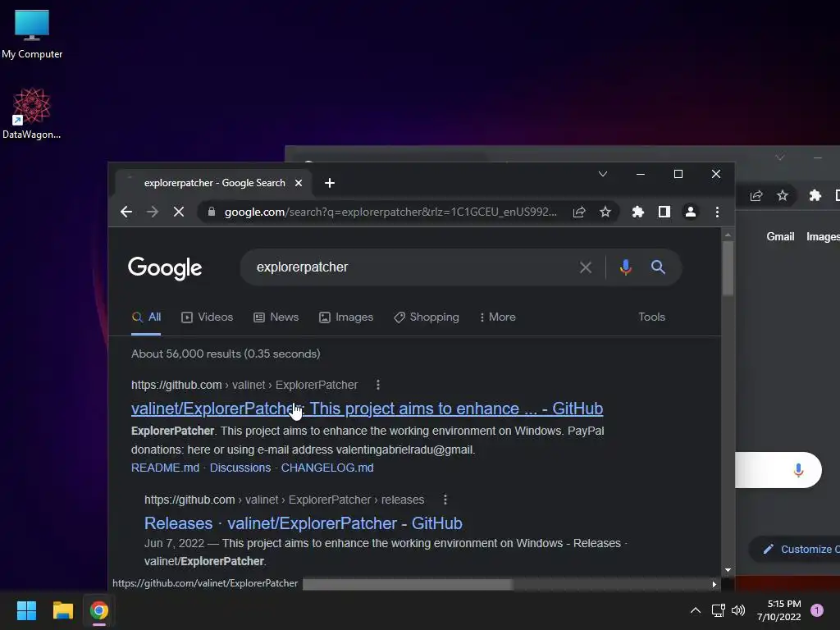
Task: Share this page from front window's address bar
Action: point(579,212)
